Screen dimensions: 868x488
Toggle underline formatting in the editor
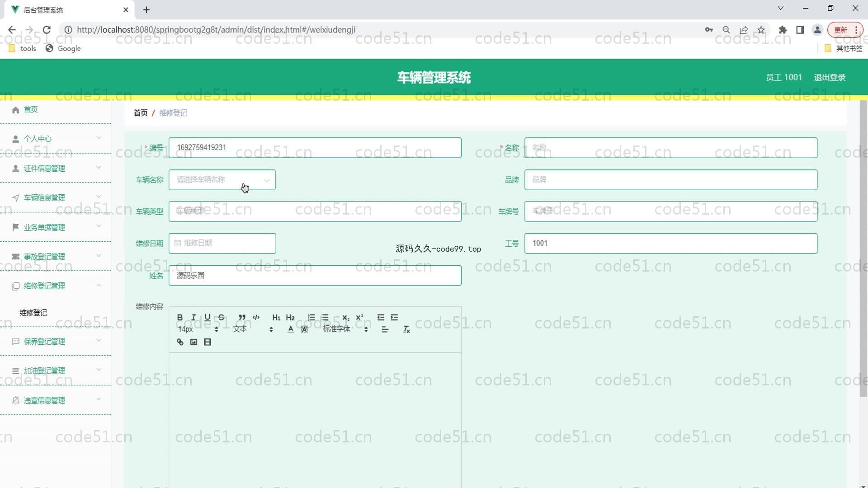point(208,317)
